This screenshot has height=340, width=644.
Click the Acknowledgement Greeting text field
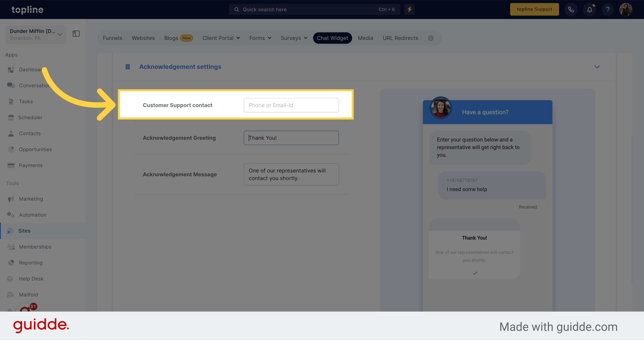tap(291, 138)
